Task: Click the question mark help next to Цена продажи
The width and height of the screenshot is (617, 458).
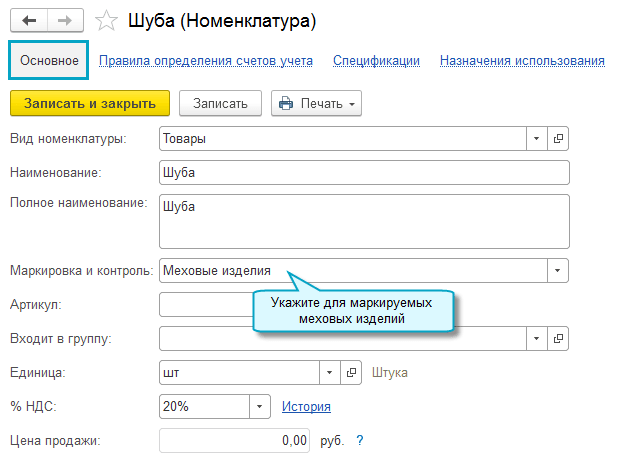Action: (360, 440)
